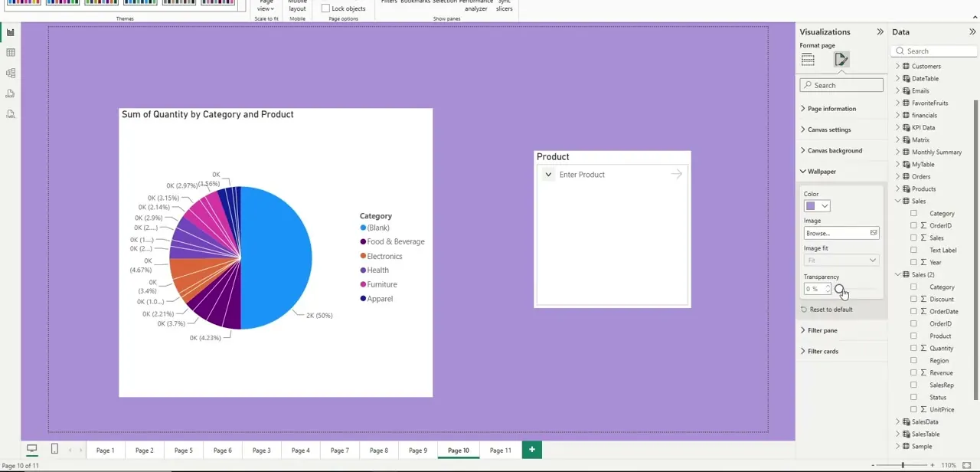Click the bottom icon in the left view sidebar

(11, 114)
